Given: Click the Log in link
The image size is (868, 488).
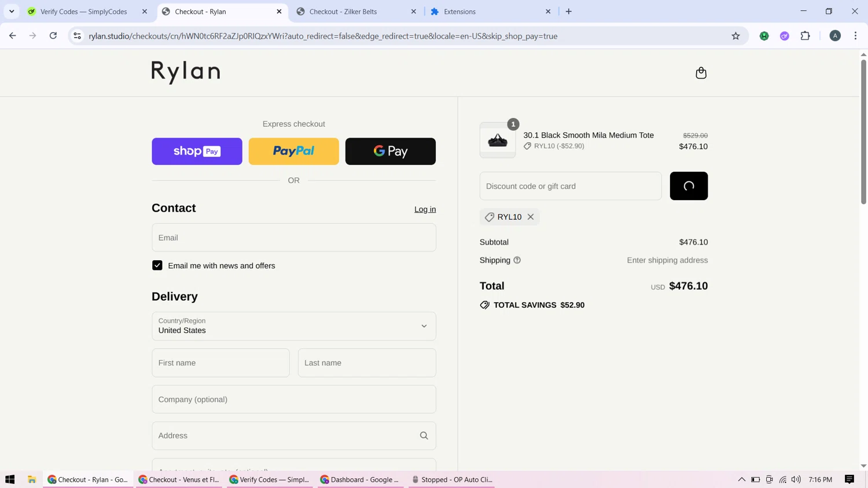Looking at the screenshot, I should 425,209.
